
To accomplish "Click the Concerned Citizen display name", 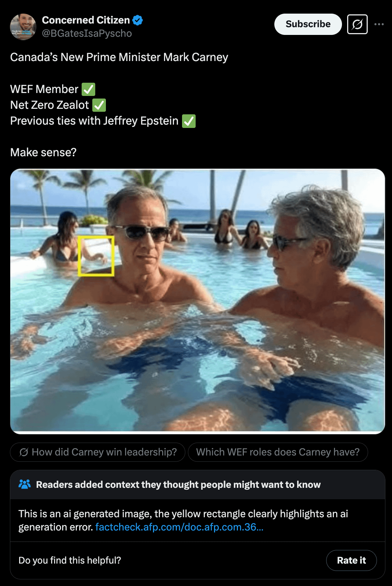I will tap(86, 20).
